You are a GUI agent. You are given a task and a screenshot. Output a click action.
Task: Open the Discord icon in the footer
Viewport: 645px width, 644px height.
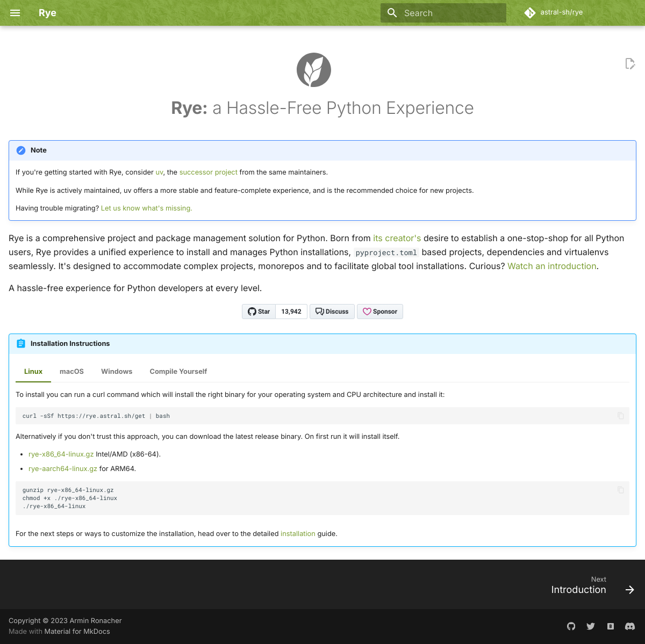pyautogui.click(x=630, y=626)
